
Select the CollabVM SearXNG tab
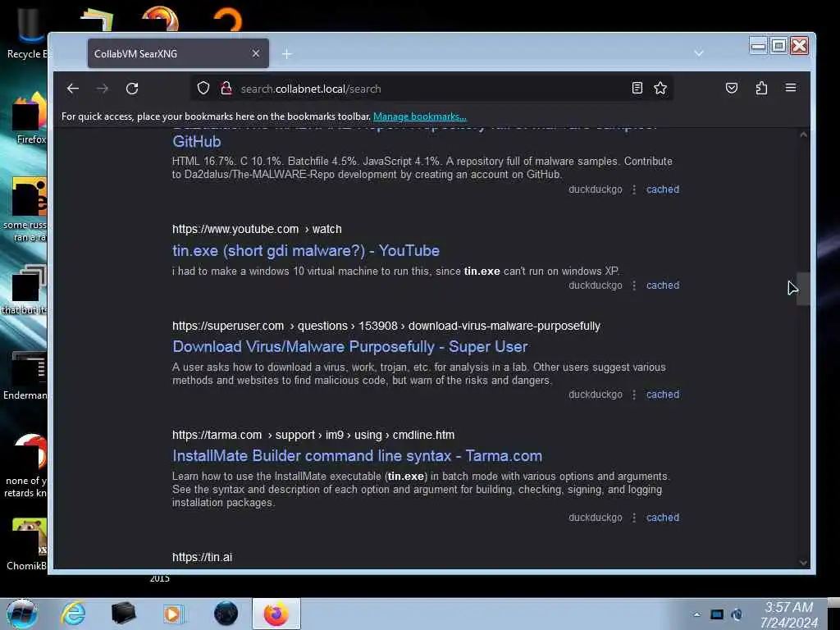[178, 53]
